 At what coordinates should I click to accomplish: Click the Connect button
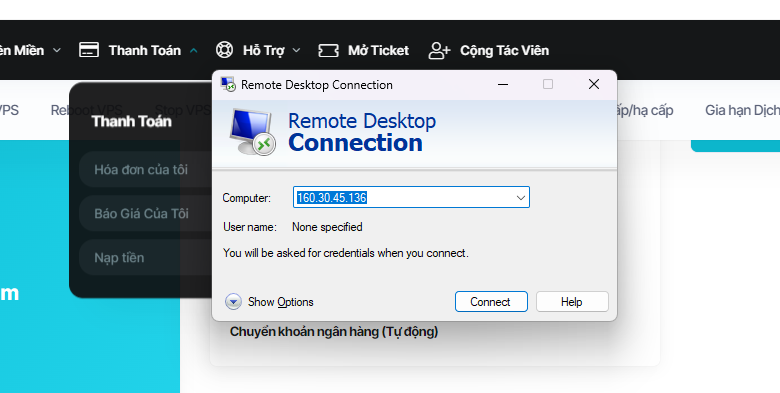(491, 301)
